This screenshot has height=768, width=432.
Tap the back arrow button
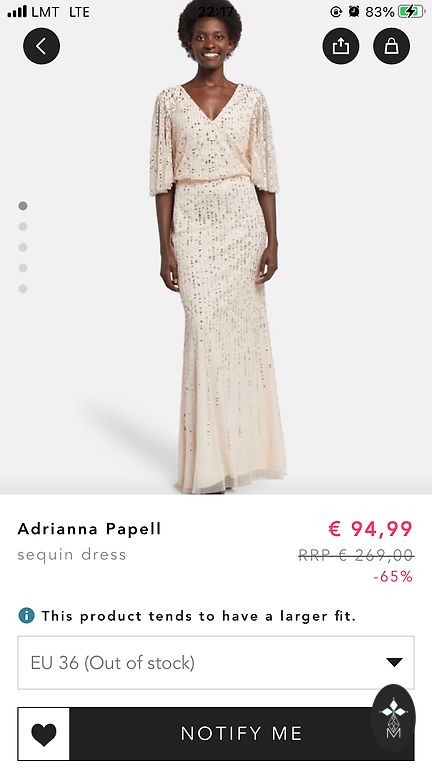(42, 46)
